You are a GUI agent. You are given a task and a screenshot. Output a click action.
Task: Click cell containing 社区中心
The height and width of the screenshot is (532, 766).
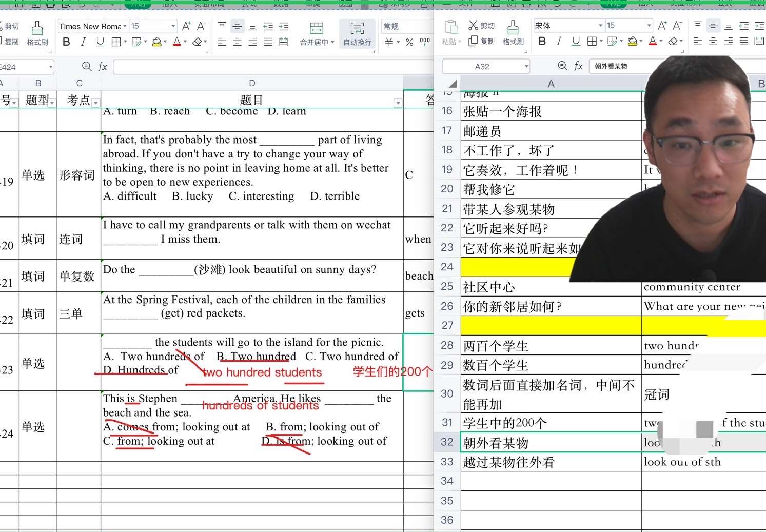551,287
